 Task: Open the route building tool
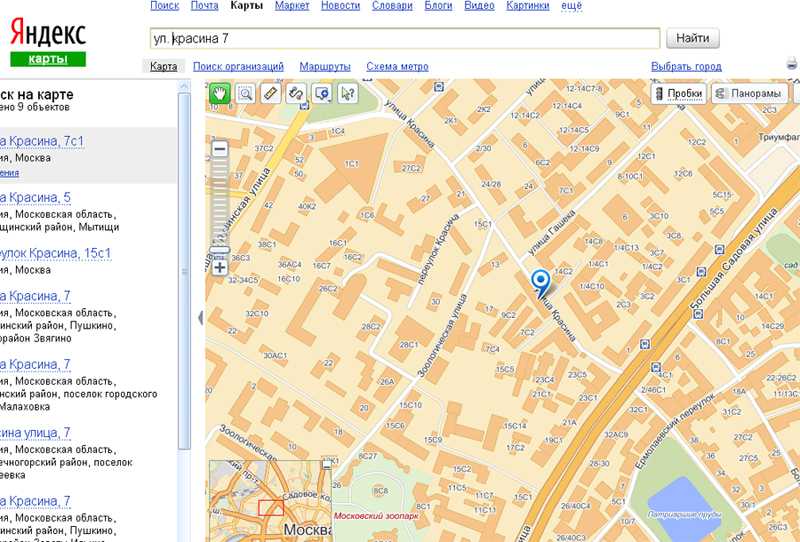pyautogui.click(x=296, y=93)
